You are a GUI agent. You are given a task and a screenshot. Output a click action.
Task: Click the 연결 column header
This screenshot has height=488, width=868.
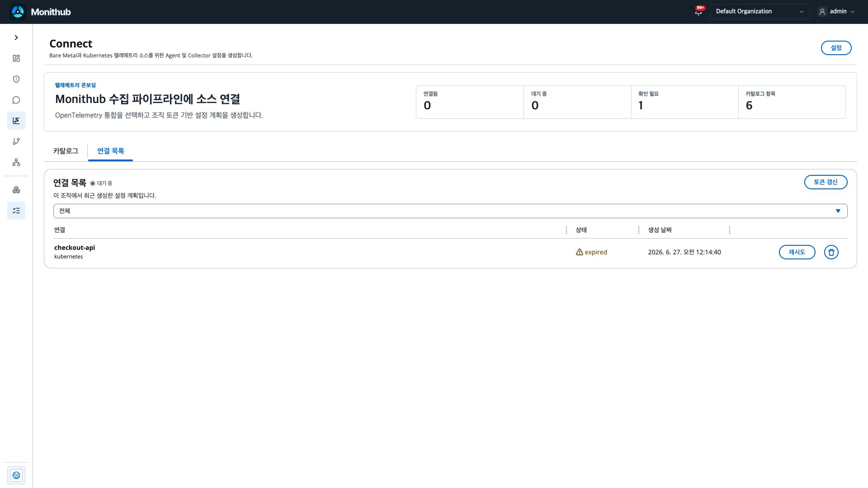(60, 230)
